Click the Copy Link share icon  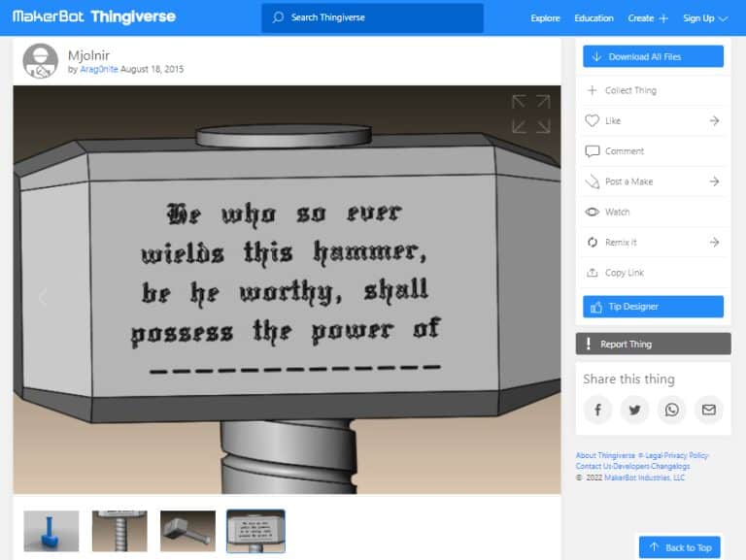592,273
